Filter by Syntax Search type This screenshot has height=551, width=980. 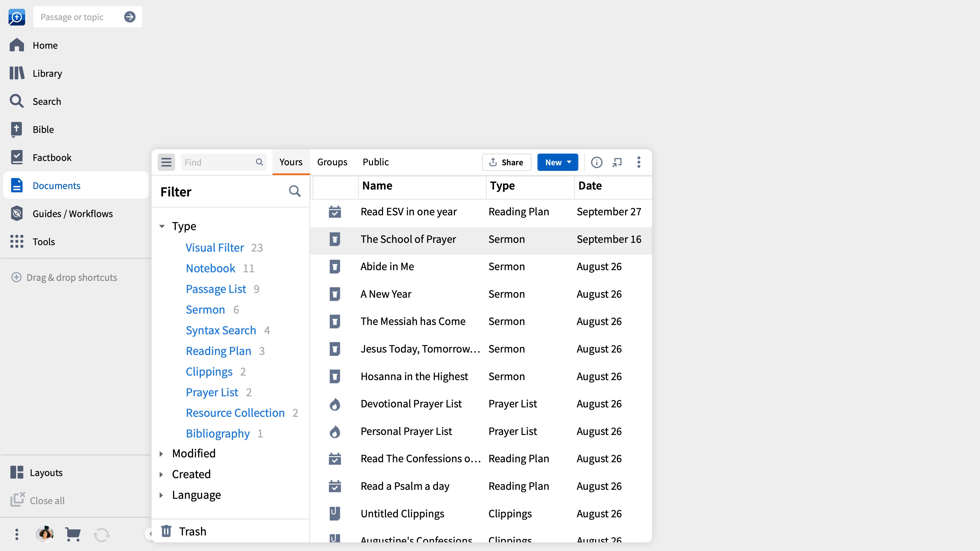coord(221,330)
